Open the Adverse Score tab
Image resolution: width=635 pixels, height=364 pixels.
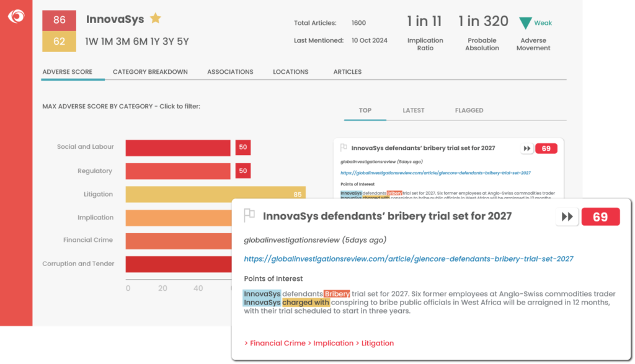67,72
